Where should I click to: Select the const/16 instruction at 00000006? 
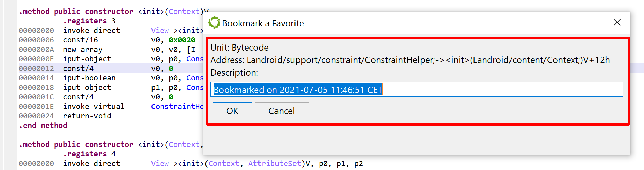tap(80, 40)
